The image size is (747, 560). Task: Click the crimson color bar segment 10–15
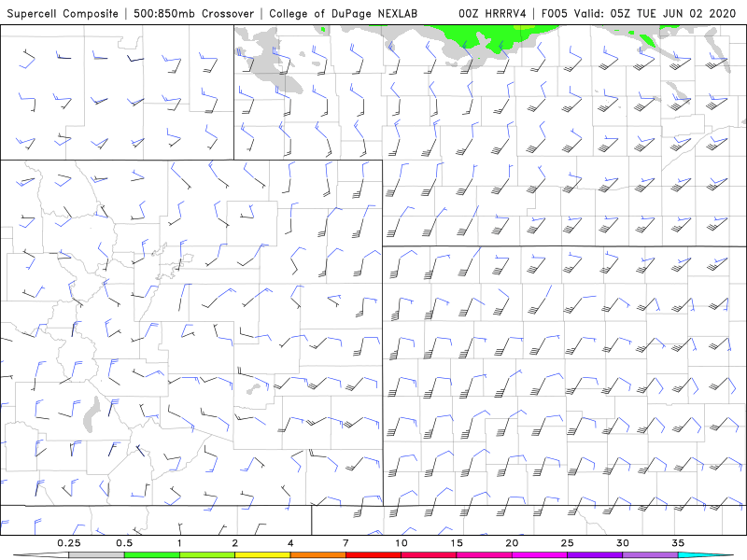tap(429, 555)
